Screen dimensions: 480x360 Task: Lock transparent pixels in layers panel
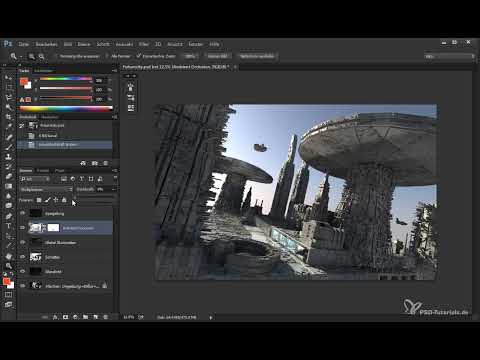39,200
